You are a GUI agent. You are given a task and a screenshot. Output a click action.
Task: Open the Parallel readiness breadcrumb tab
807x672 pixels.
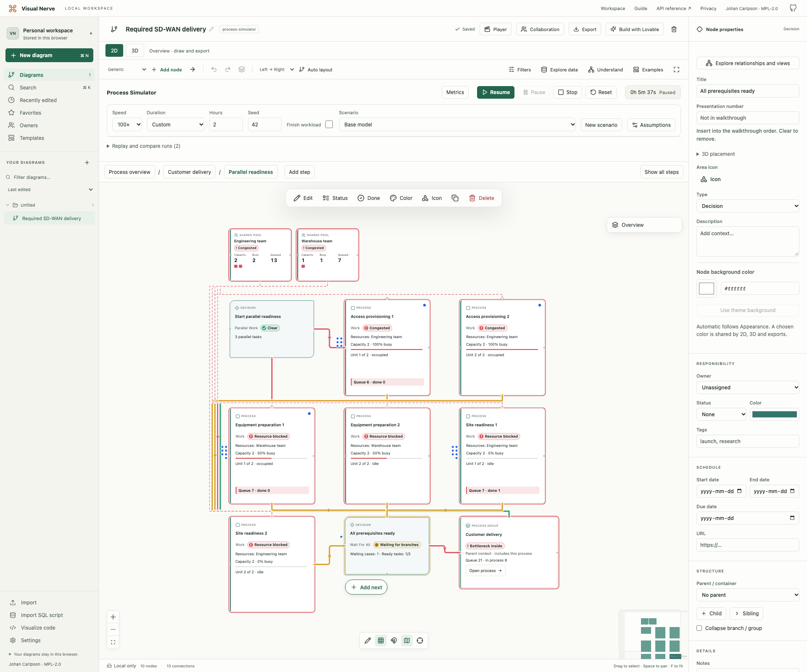pyautogui.click(x=251, y=172)
